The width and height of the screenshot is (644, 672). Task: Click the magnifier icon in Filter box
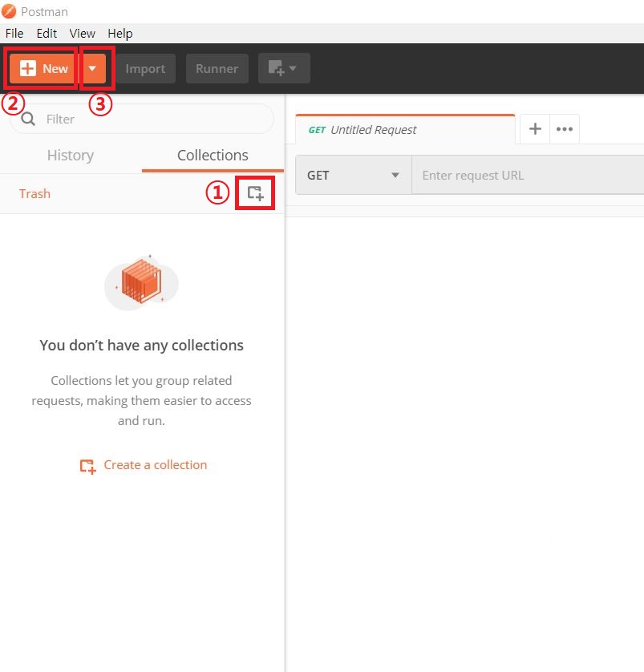28,119
